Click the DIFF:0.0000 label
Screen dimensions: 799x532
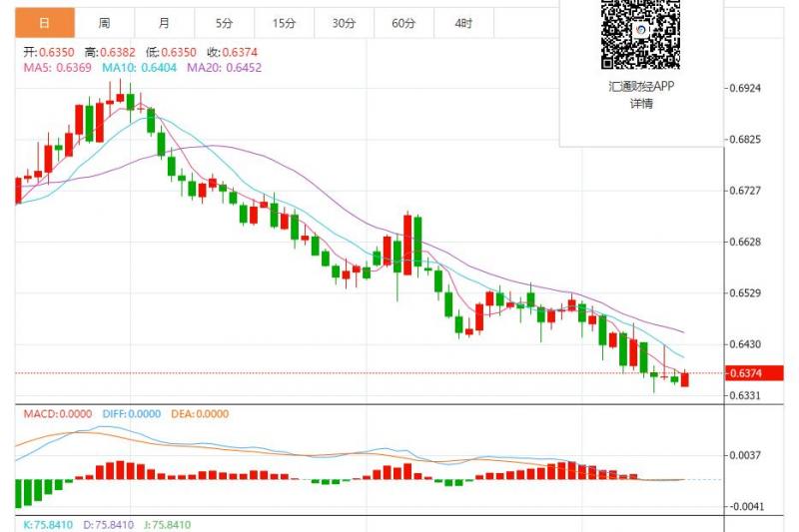coord(132,414)
